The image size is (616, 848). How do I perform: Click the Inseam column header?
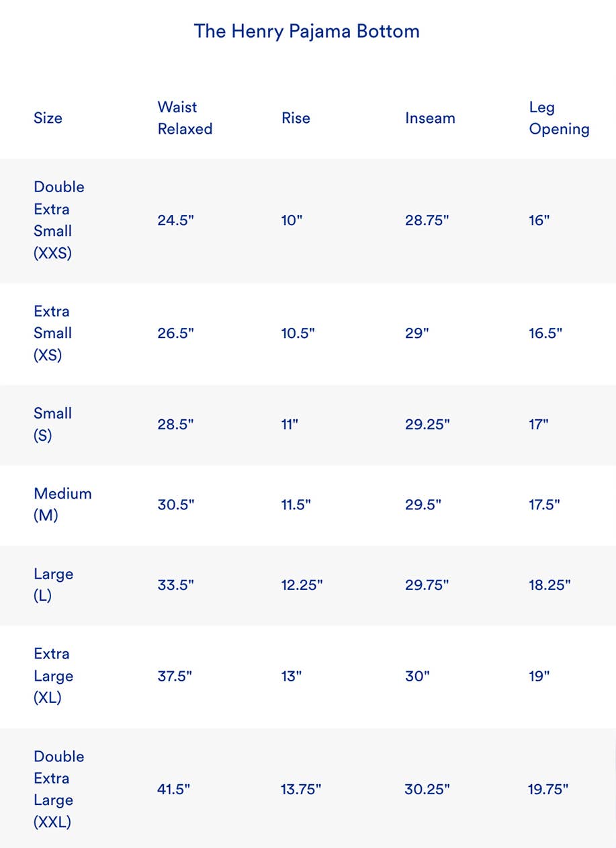click(430, 118)
